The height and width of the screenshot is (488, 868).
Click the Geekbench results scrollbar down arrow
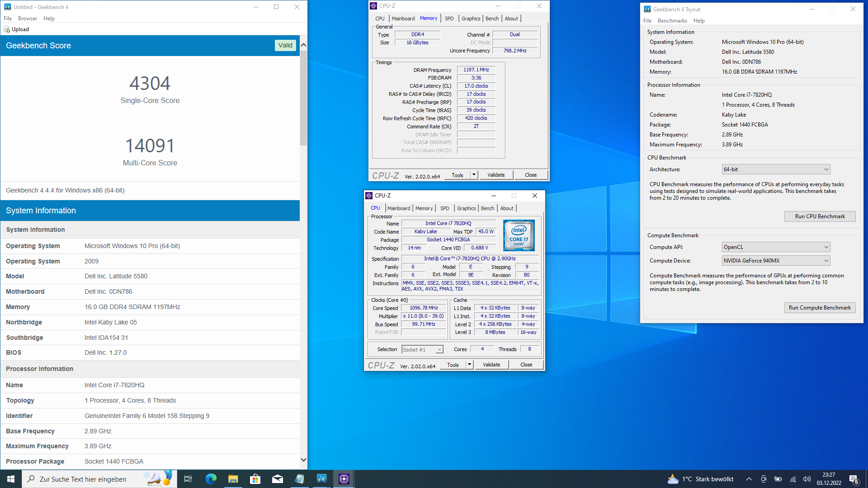coord(303,460)
